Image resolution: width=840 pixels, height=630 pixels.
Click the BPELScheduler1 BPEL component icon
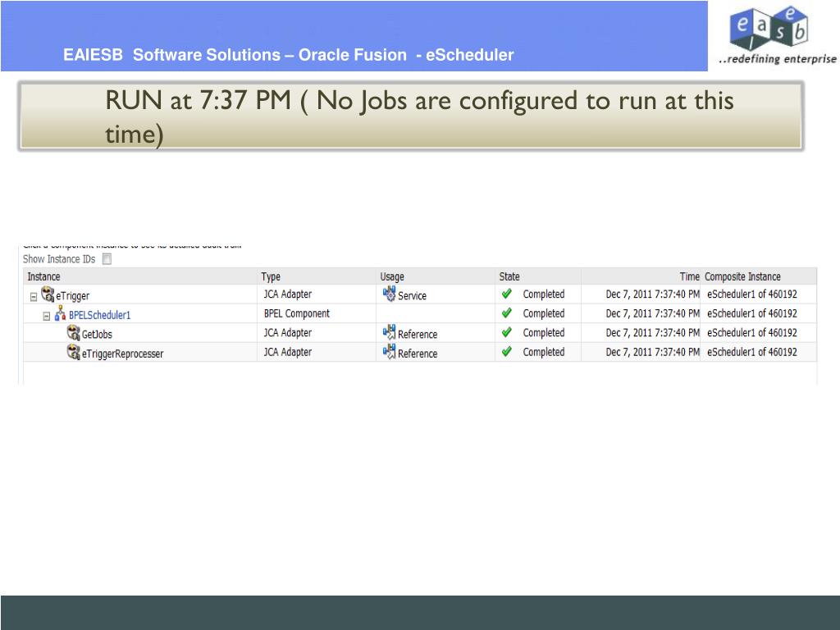pyautogui.click(x=60, y=313)
